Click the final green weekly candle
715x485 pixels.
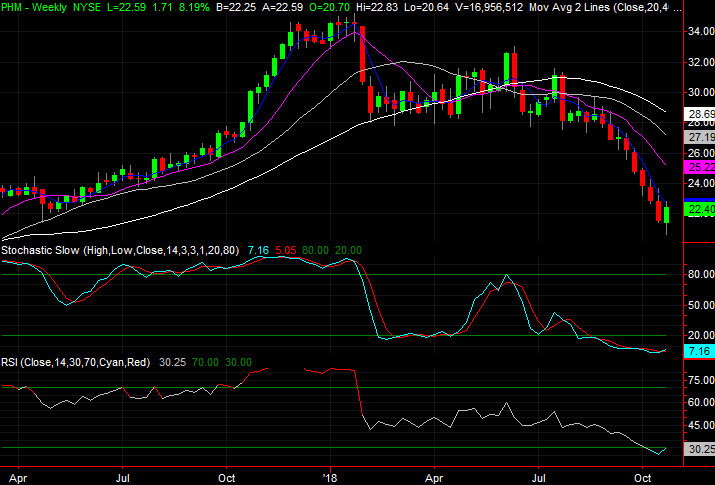[667, 215]
